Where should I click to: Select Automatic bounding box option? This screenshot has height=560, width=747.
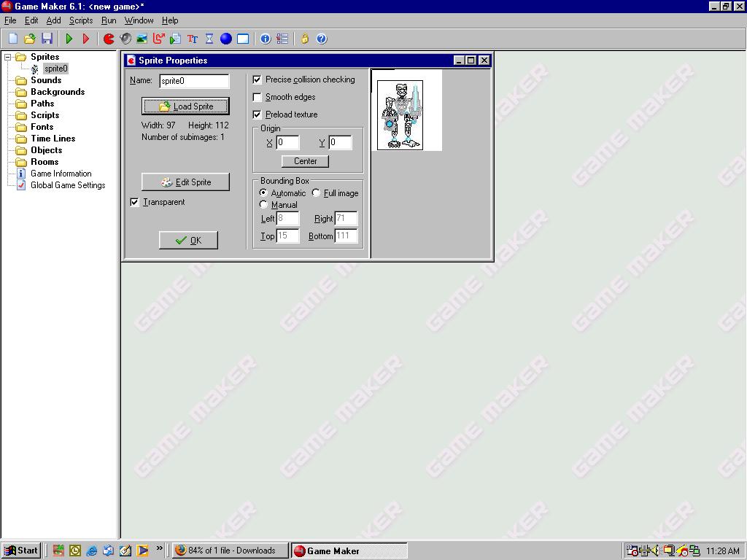263,192
